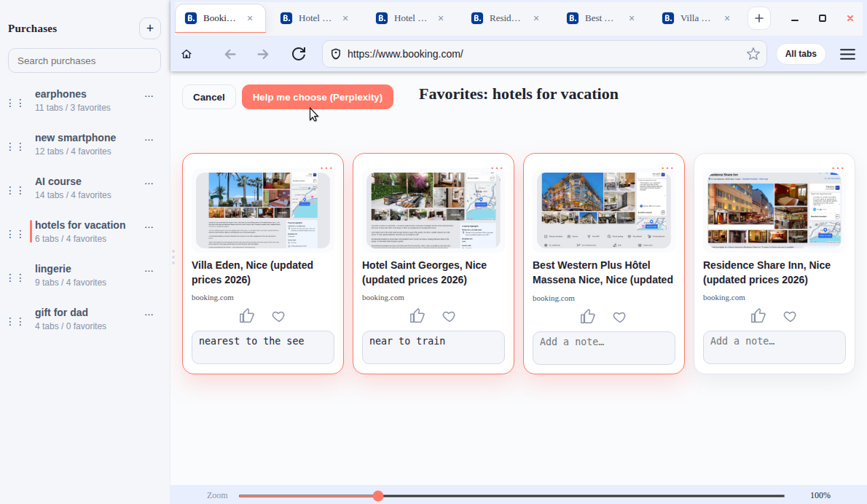Open the options menu for hotels for vacation
The width and height of the screenshot is (867, 504).
(x=149, y=226)
